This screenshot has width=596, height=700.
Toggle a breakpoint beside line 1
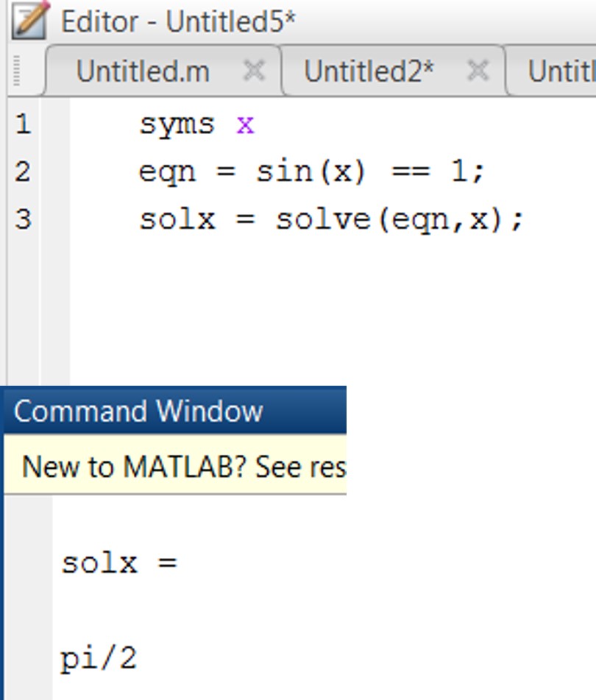click(55, 124)
